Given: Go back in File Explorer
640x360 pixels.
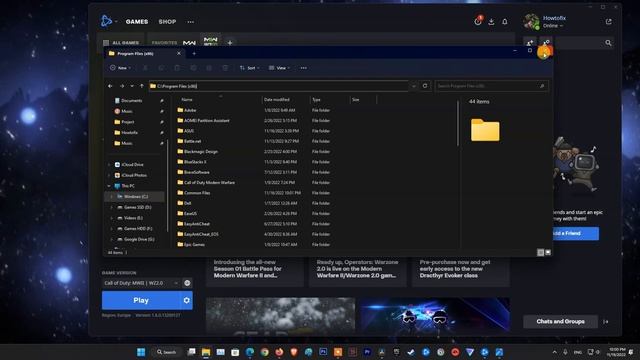Looking at the screenshot, I should 110,86.
